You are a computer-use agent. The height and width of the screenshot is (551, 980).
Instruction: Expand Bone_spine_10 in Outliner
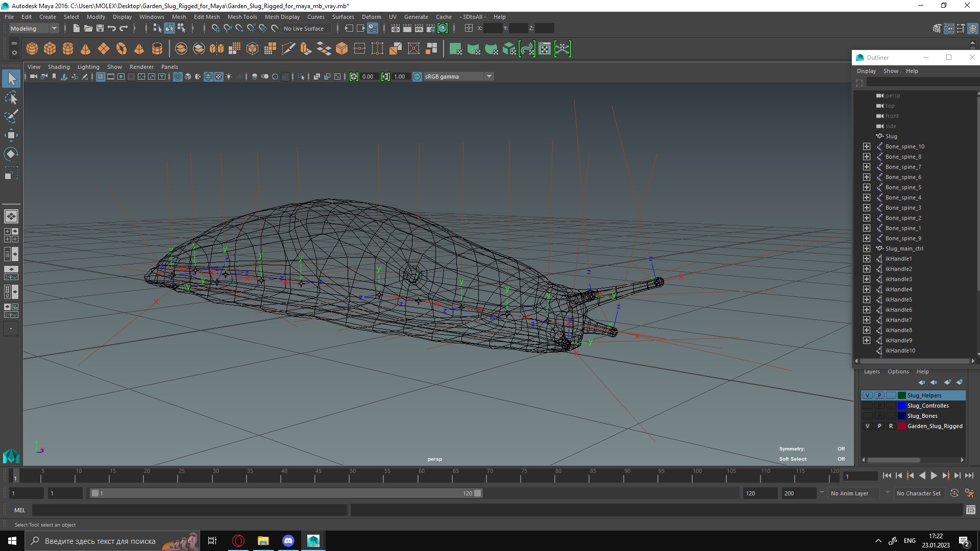pyautogui.click(x=866, y=146)
